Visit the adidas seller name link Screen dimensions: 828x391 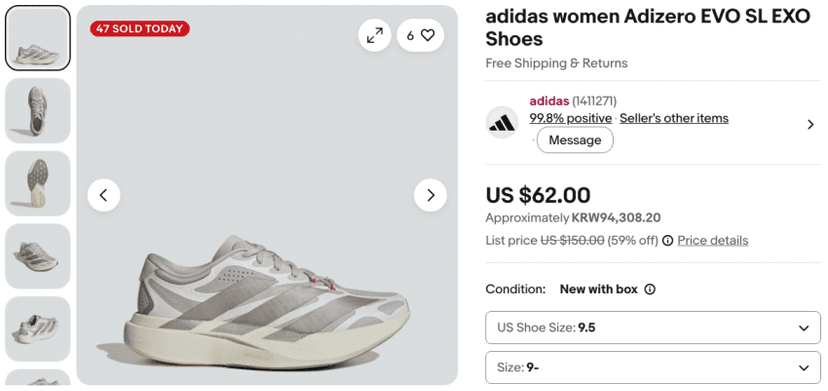click(x=549, y=101)
